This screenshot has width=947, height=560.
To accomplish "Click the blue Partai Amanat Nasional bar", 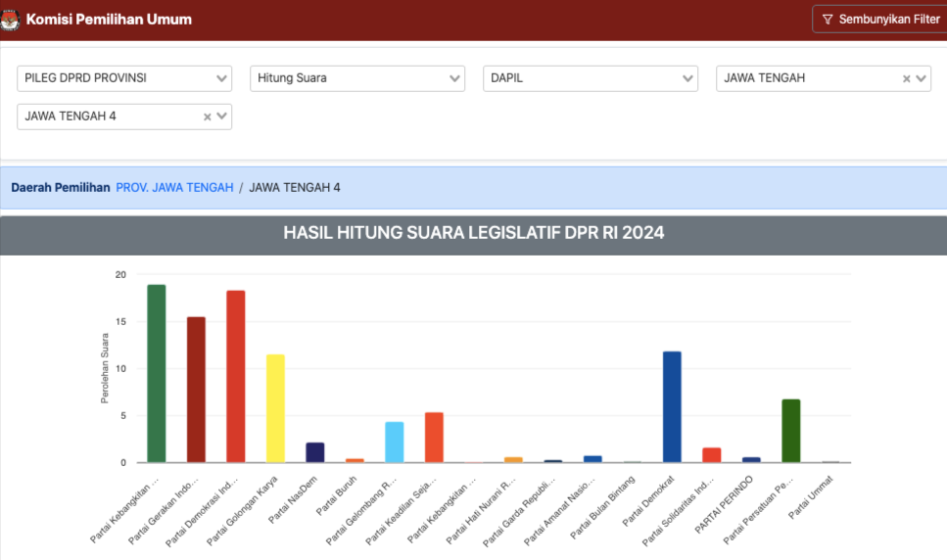I will [x=592, y=459].
